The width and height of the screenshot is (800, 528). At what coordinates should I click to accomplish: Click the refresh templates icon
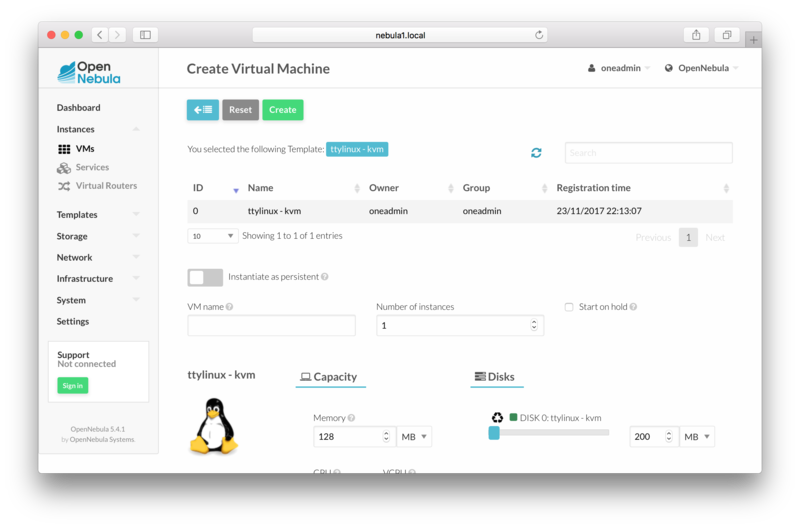[x=536, y=153]
